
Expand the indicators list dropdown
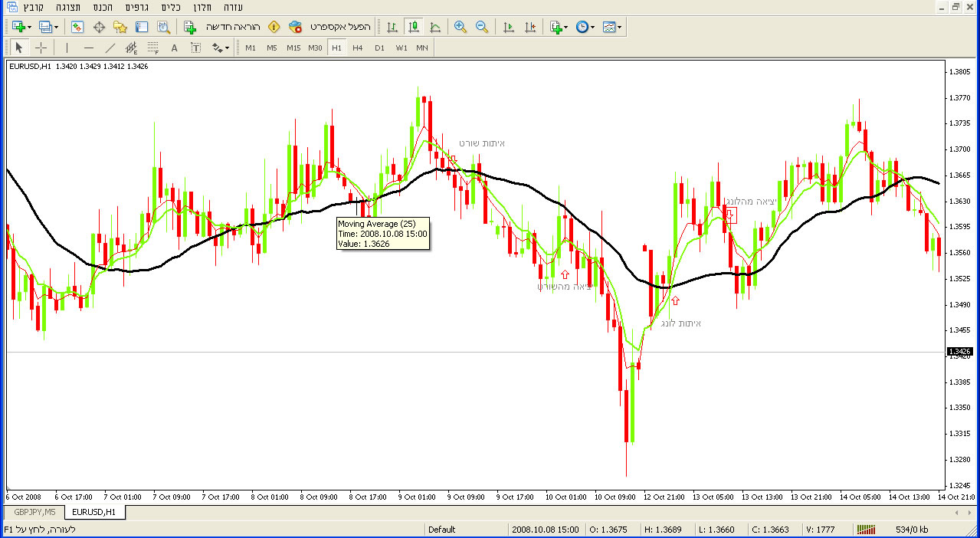(565, 27)
